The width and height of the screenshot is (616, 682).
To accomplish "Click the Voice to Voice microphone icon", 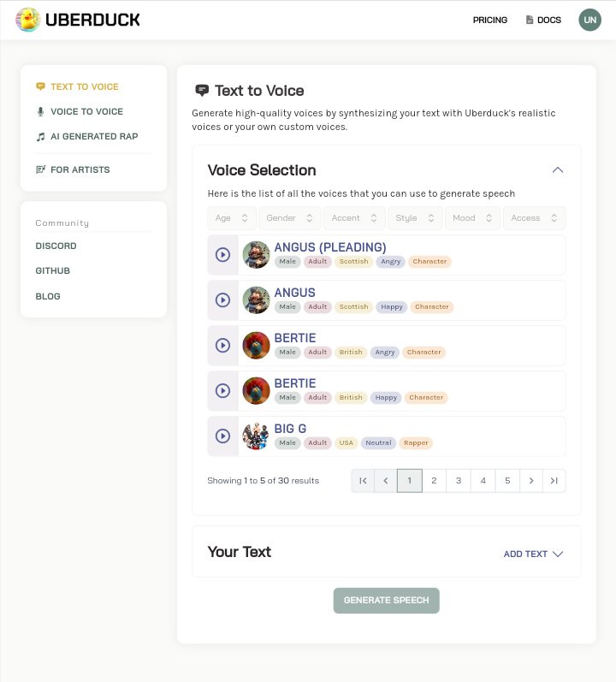I will [40, 112].
